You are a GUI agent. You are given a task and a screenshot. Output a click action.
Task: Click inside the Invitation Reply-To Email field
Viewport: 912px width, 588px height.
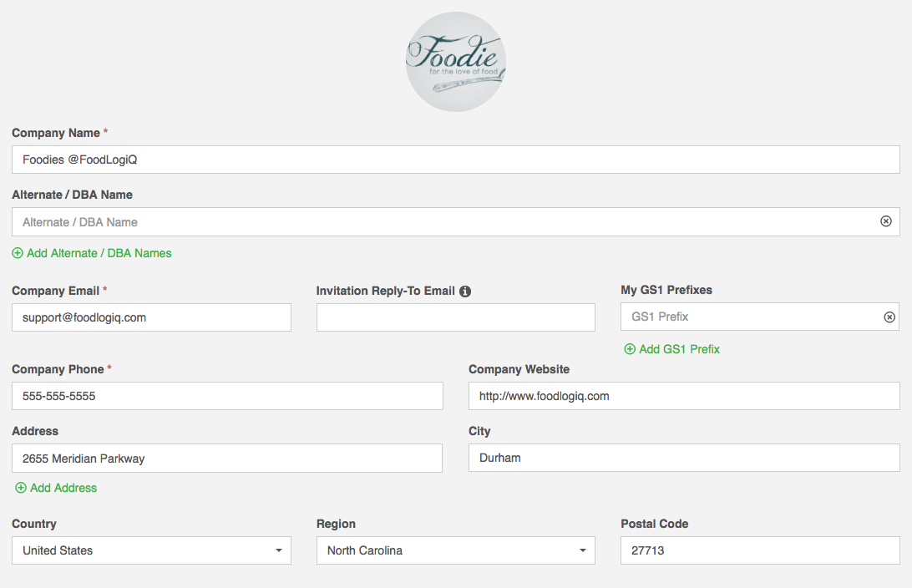click(455, 317)
